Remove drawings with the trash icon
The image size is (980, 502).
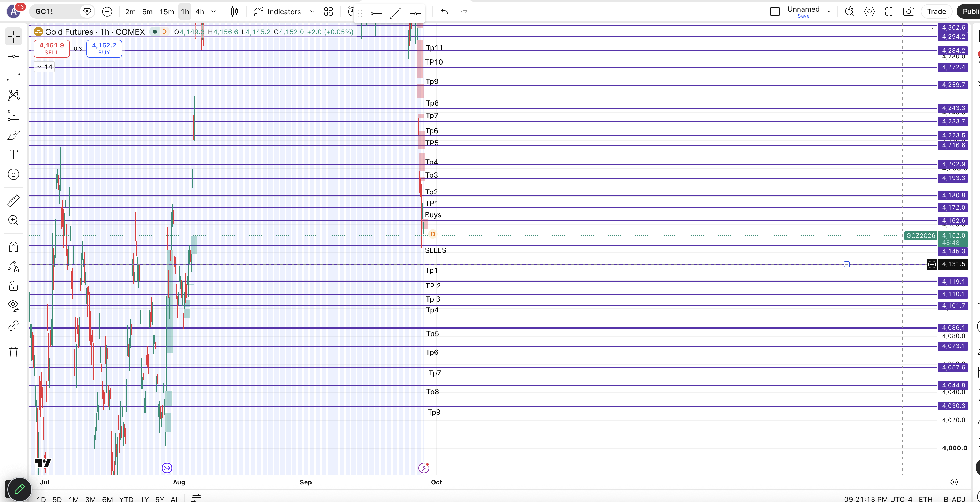(x=13, y=352)
